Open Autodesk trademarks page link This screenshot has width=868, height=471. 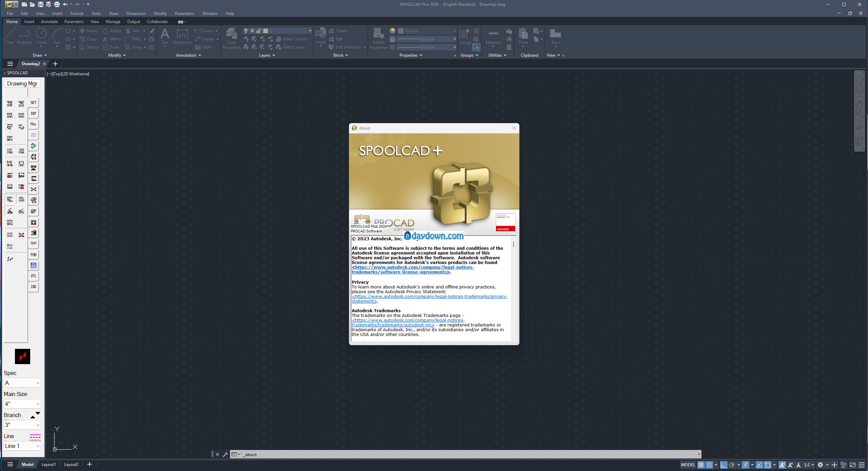click(x=408, y=322)
